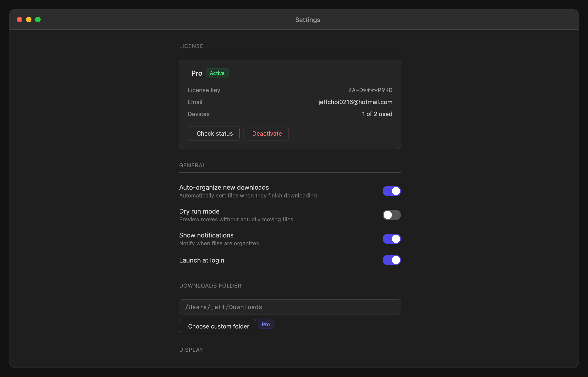Image resolution: width=588 pixels, height=377 pixels.
Task: Select the email jeffchoi0216@hotmail.com
Action: (355, 102)
